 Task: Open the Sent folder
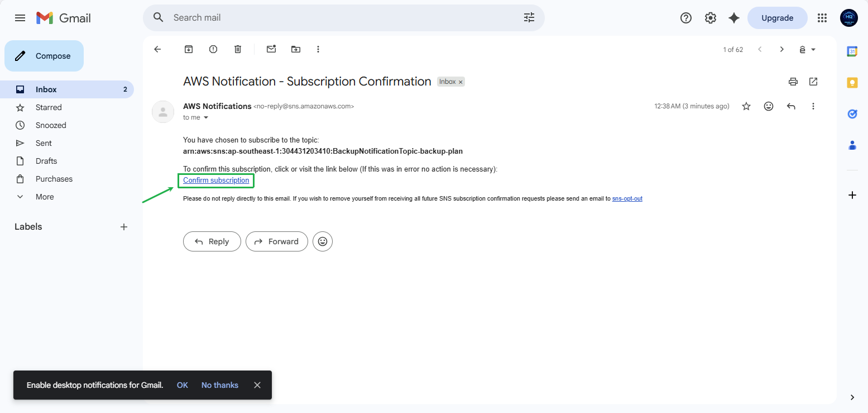coord(67,143)
